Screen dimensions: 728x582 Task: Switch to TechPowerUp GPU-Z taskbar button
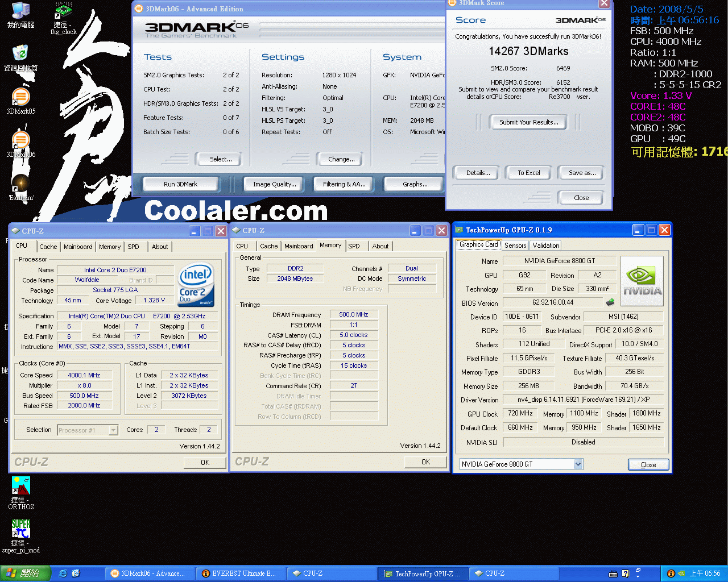[x=422, y=573]
